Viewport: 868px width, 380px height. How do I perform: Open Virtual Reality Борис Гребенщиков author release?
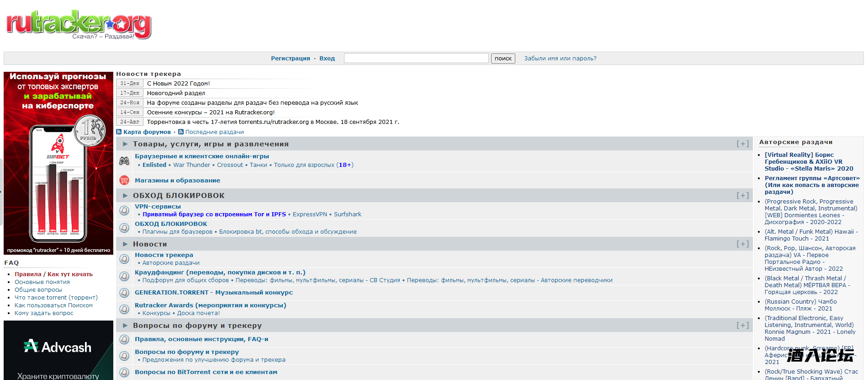coord(809,162)
